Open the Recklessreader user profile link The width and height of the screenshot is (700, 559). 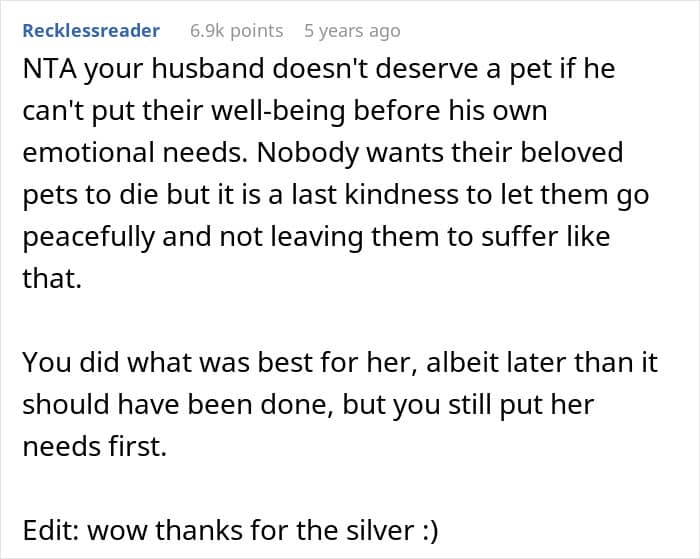click(x=91, y=31)
